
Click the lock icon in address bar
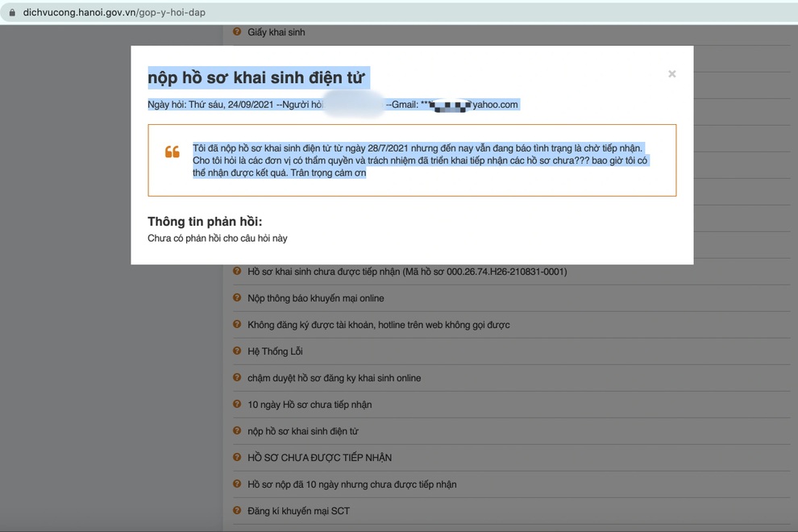click(x=12, y=12)
